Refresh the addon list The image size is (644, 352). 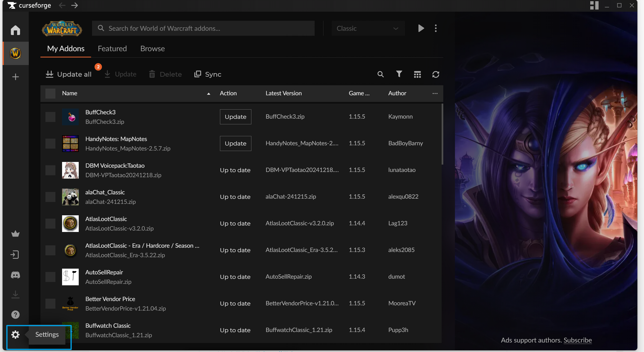[435, 74]
